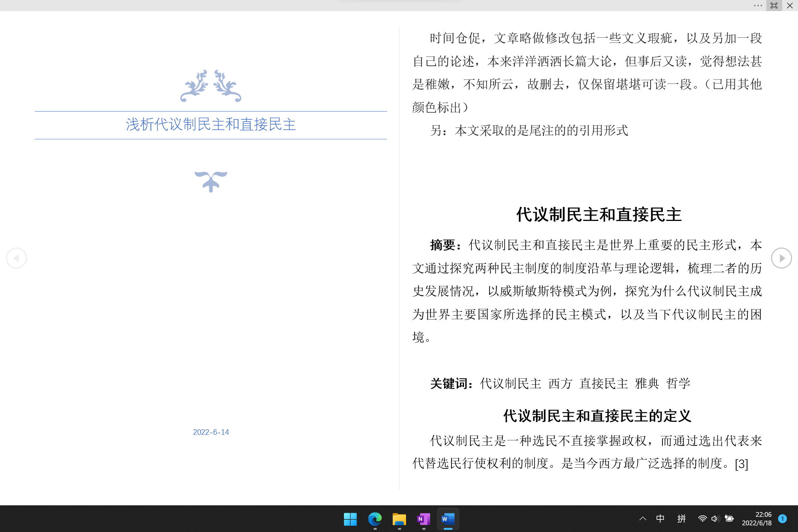Toggle the 中 input language indicator
Image resolution: width=798 pixels, height=532 pixels.
(x=660, y=519)
